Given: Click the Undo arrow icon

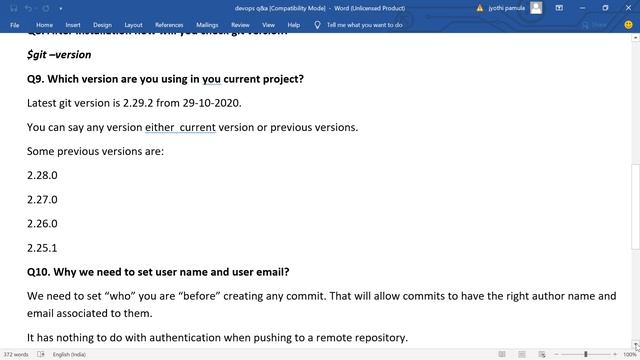Looking at the screenshot, I should click(x=28, y=8).
